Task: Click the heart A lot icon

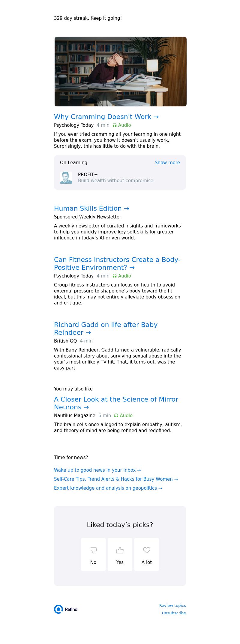Action: (x=147, y=550)
